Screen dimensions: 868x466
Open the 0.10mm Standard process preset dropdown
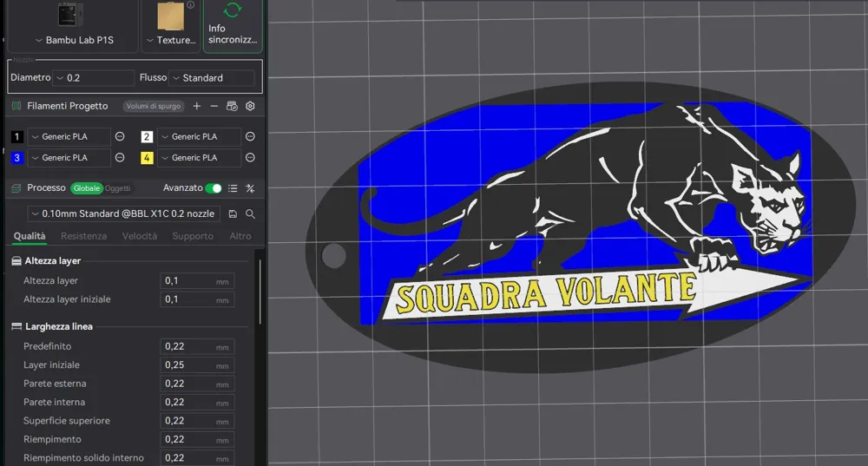click(124, 213)
